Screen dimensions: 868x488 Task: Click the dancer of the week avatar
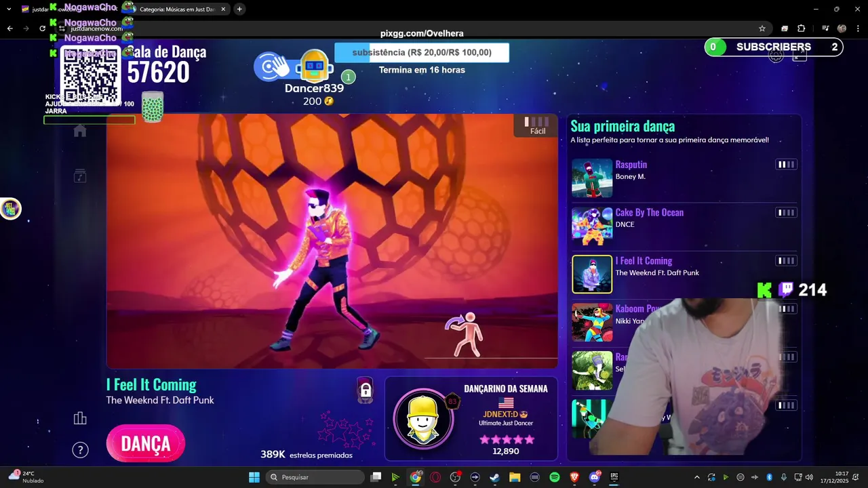click(x=423, y=420)
